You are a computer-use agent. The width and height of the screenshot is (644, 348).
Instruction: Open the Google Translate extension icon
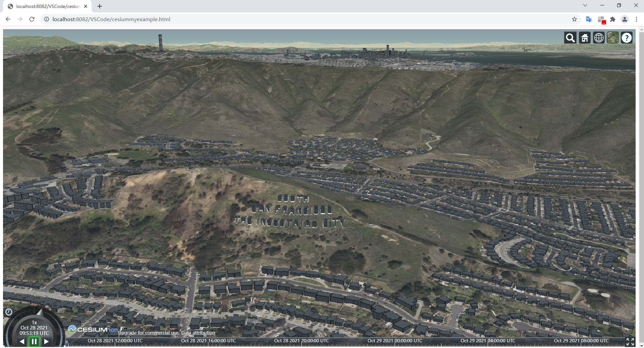tap(589, 19)
